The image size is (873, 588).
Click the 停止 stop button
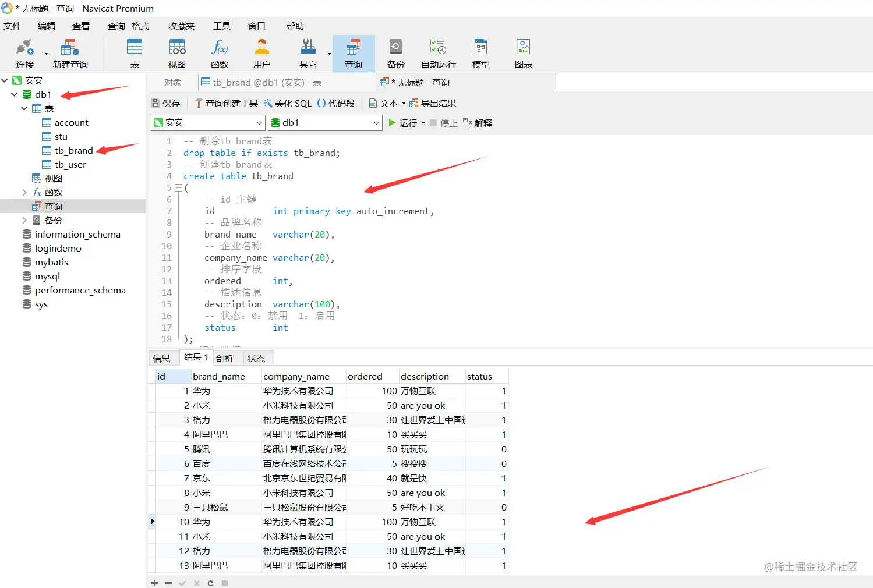[x=444, y=123]
